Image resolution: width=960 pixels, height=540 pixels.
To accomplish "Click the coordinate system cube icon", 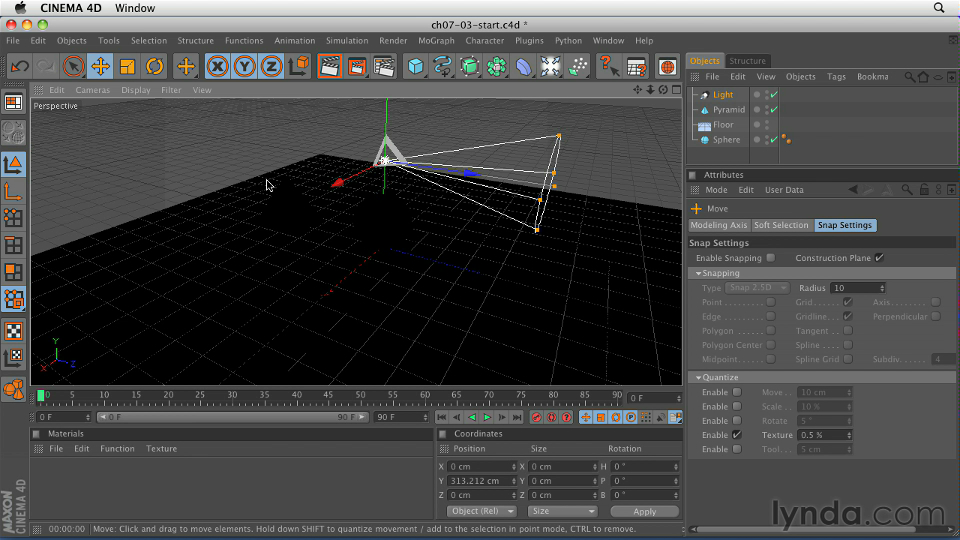I will pyautogui.click(x=299, y=66).
